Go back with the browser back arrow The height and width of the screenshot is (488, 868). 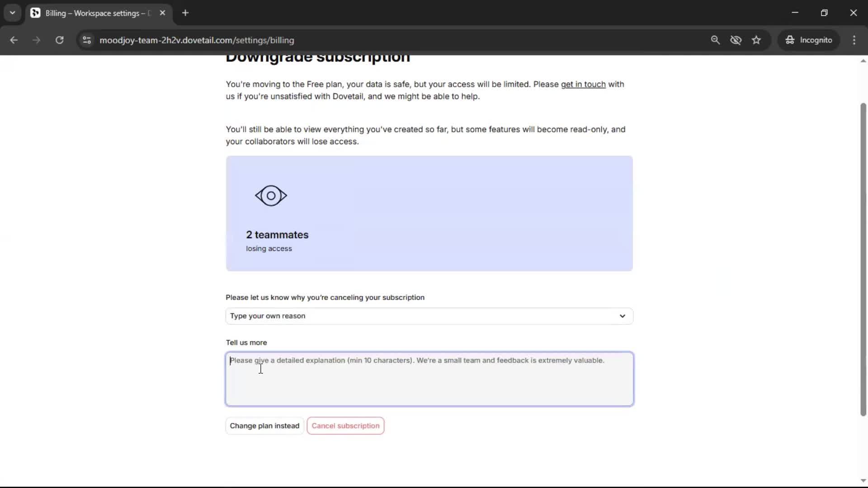[14, 40]
